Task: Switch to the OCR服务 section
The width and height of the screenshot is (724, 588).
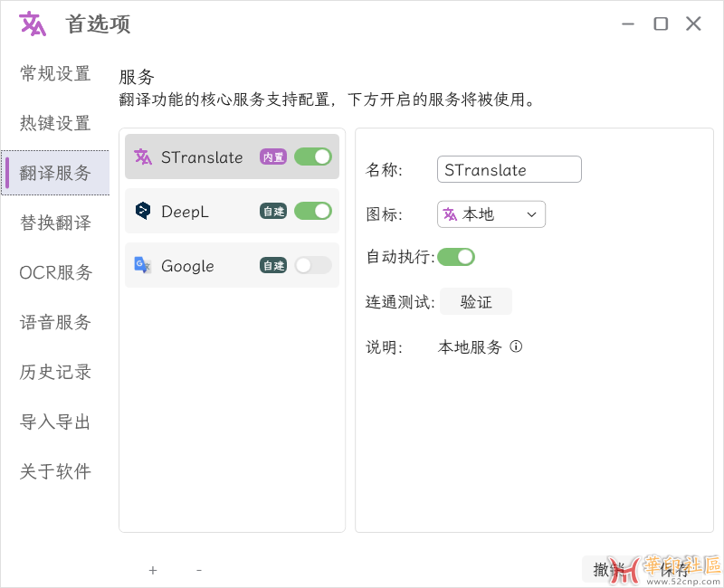Action: 54,272
